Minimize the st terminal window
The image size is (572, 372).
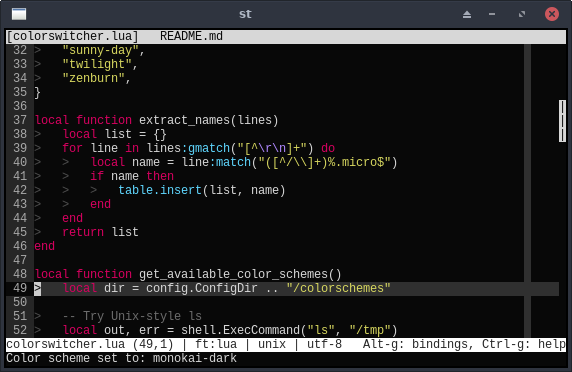492,14
